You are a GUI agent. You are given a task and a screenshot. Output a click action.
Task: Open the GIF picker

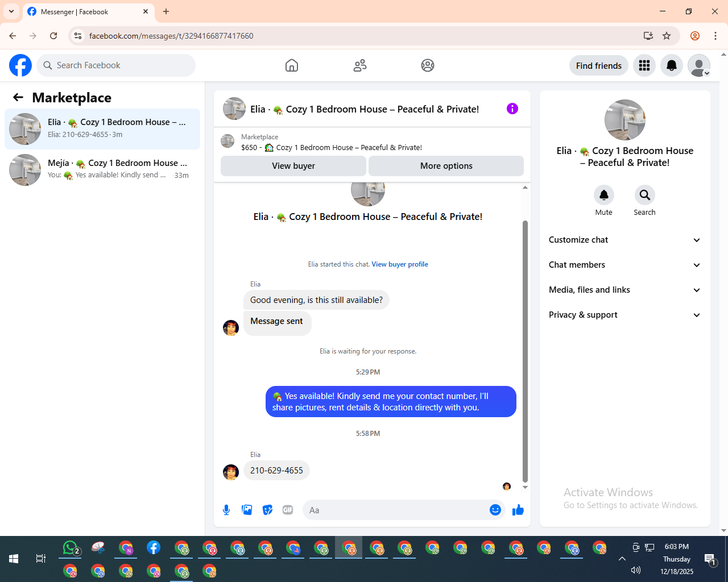[288, 510]
